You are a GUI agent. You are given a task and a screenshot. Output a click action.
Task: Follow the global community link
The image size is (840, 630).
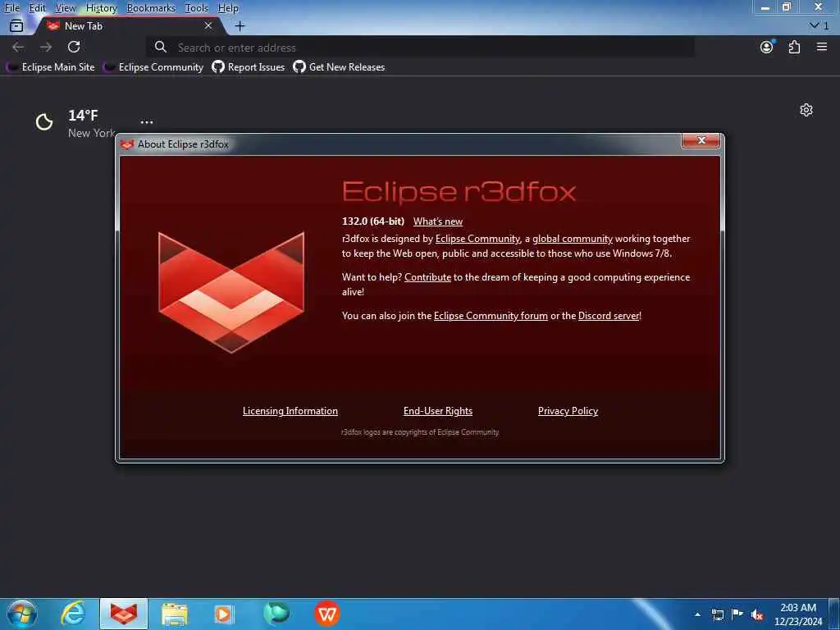coord(572,239)
